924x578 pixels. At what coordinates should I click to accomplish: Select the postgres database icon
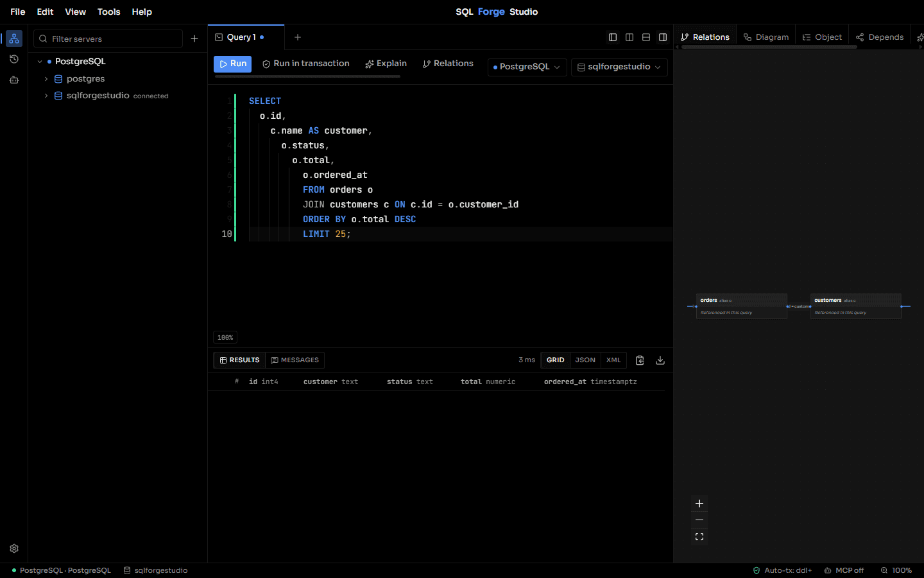(58, 79)
